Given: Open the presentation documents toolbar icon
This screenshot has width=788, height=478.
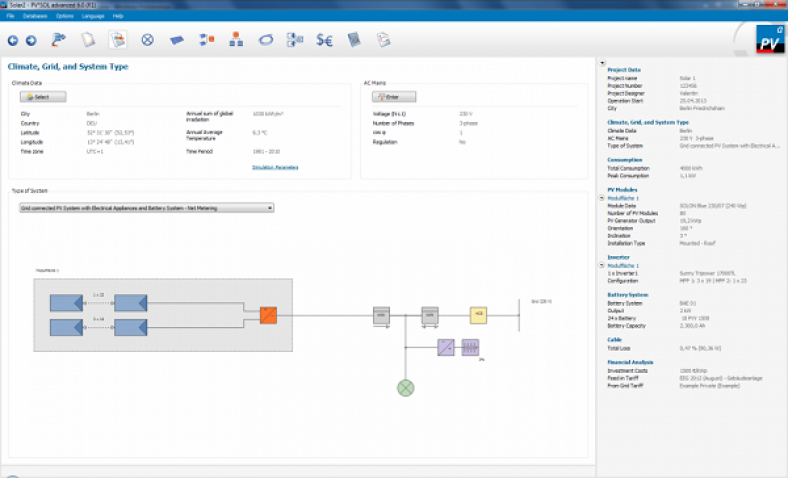Looking at the screenshot, I should click(383, 40).
